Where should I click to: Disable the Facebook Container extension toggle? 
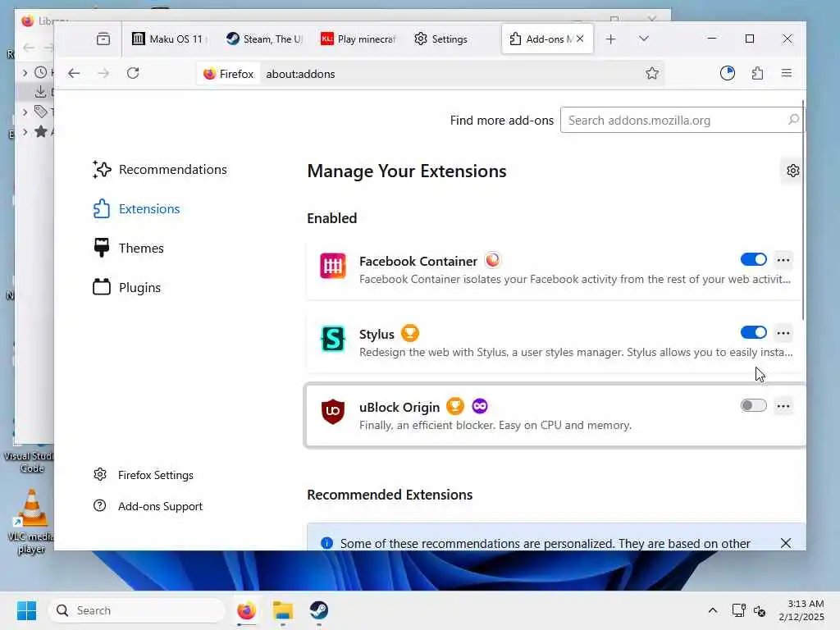[753, 260]
